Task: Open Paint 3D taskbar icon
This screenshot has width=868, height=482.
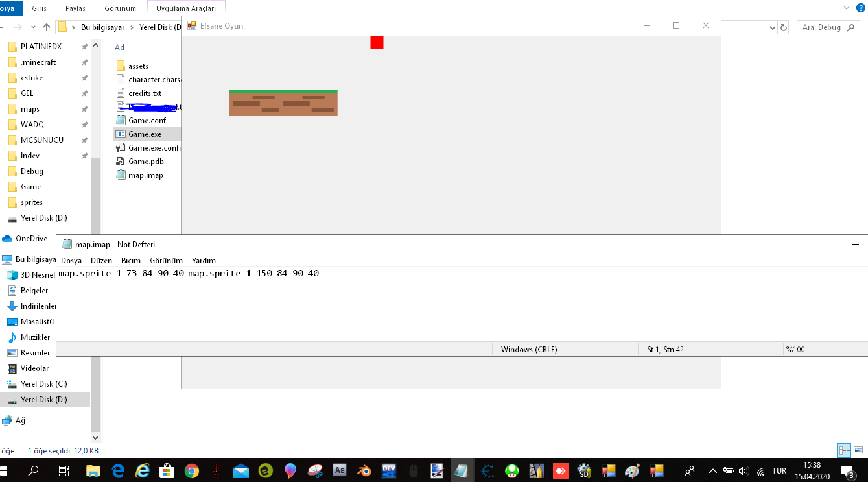Action: (x=290, y=471)
